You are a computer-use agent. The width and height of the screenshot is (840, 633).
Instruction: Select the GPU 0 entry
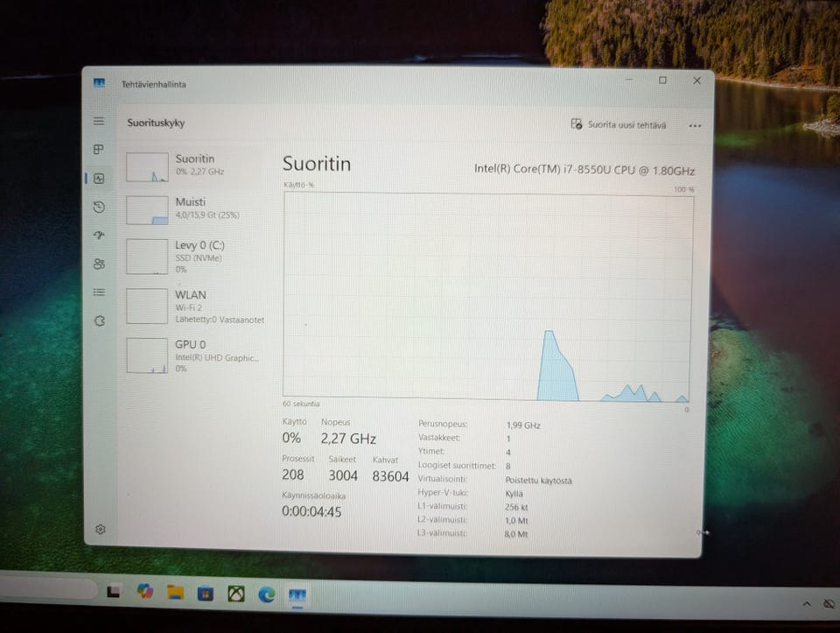tap(195, 355)
